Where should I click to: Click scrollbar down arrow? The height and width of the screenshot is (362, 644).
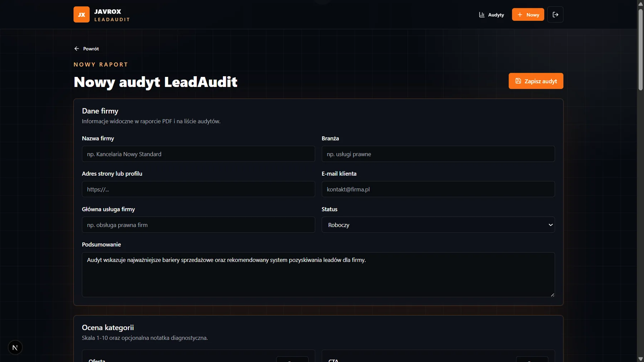point(640,359)
